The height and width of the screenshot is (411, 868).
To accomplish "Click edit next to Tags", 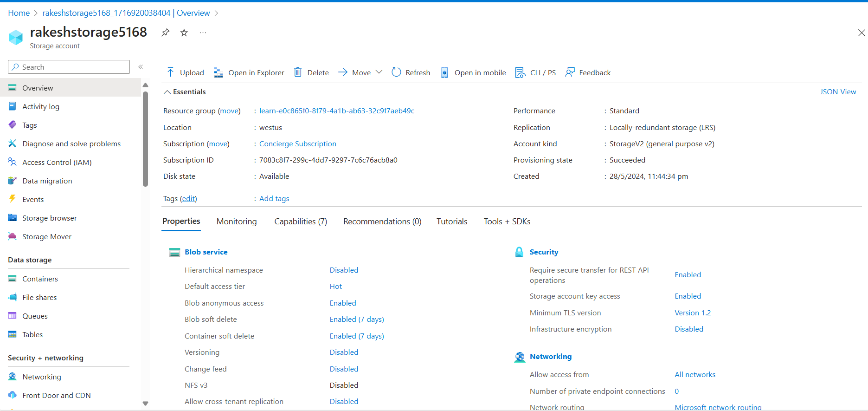I will pos(188,199).
